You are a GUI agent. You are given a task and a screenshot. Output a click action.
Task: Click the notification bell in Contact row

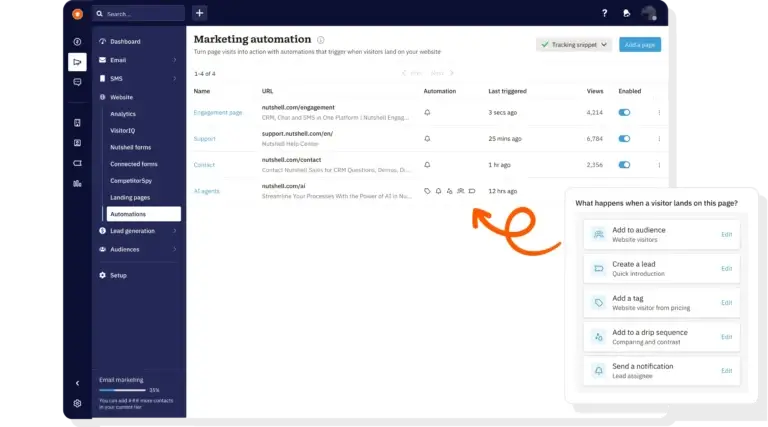427,165
